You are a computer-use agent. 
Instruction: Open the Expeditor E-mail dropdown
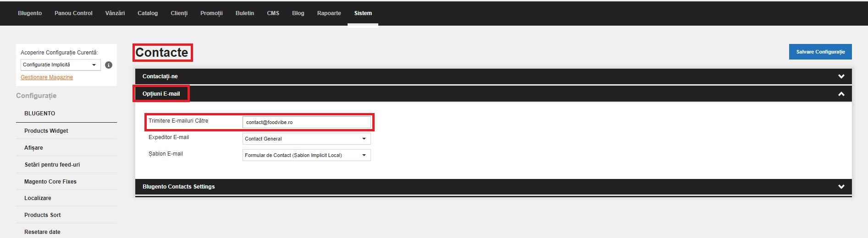click(306, 139)
